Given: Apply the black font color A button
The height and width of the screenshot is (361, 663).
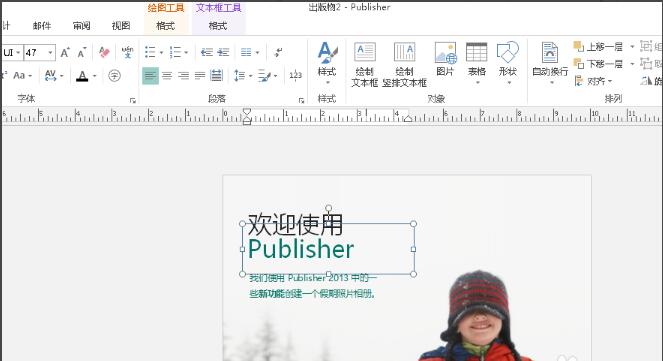Looking at the screenshot, I should click(82, 76).
